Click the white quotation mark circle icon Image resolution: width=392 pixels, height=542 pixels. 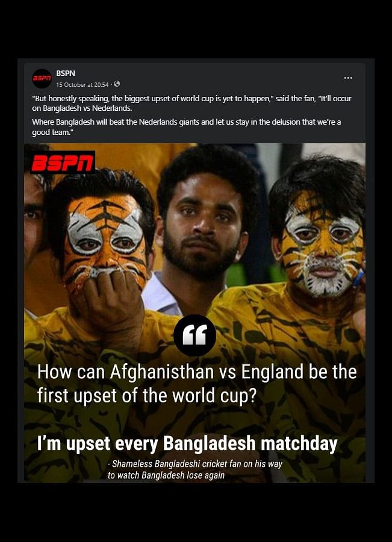coord(194,335)
